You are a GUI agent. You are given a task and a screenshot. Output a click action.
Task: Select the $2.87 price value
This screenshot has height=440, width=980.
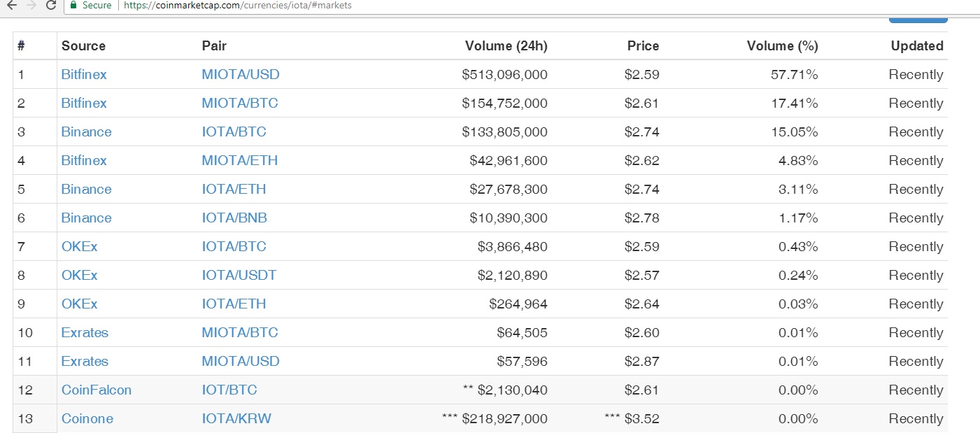[642, 361]
